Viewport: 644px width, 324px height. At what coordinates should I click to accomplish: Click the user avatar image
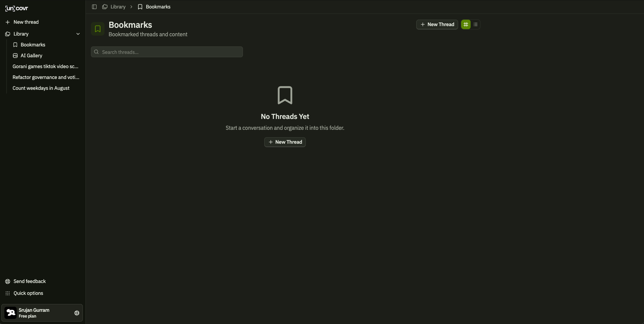pyautogui.click(x=11, y=313)
